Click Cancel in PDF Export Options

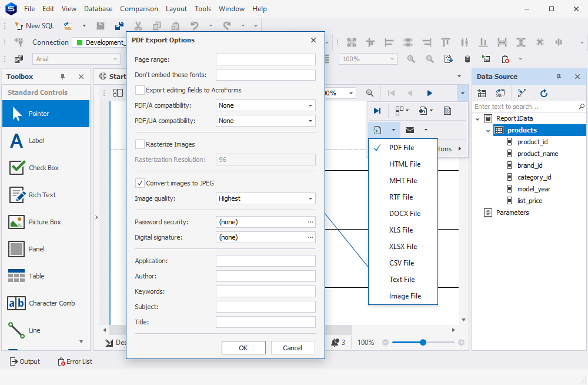click(x=292, y=348)
